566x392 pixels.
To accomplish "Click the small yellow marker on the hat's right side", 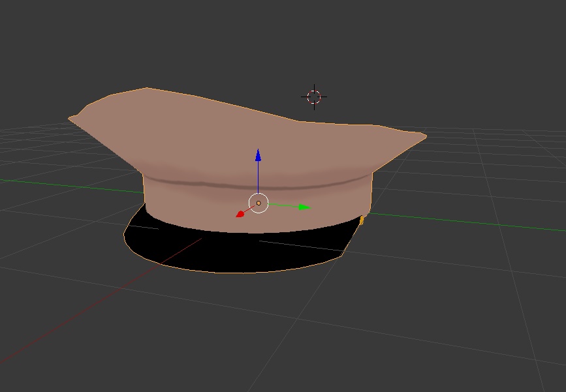I will [x=361, y=220].
